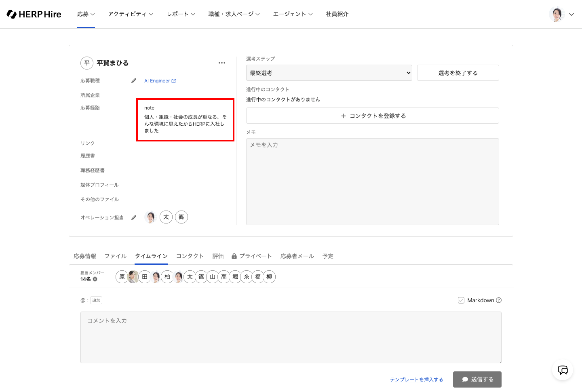This screenshot has width=582, height=392.
Task: Open the 予定 tab
Action: tap(328, 256)
